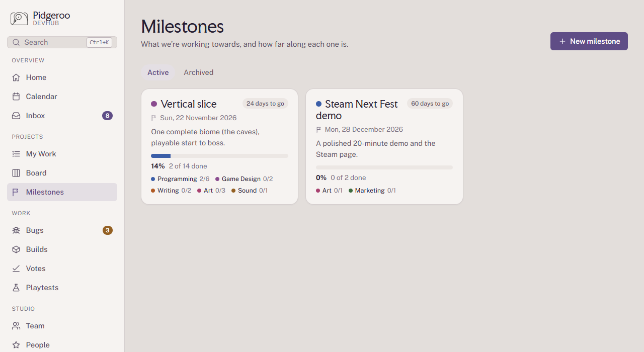Viewport: 644px width, 352px height.
Task: Click Art 0/3 in Vertical slice card
Action: tap(211, 191)
